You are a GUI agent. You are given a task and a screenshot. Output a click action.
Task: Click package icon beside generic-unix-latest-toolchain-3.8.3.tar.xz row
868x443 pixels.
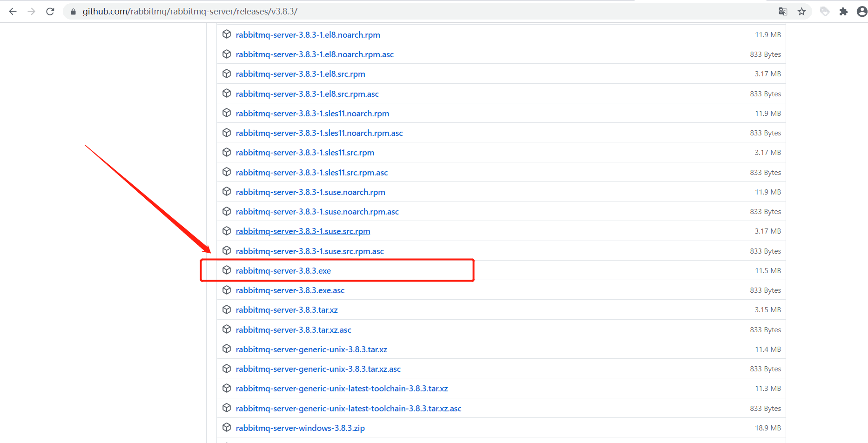pyautogui.click(x=227, y=388)
